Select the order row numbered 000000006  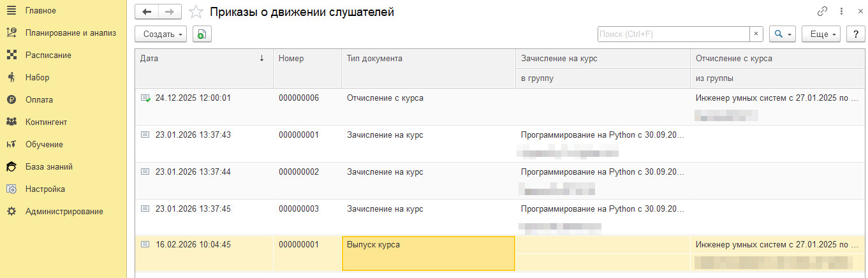coord(298,98)
